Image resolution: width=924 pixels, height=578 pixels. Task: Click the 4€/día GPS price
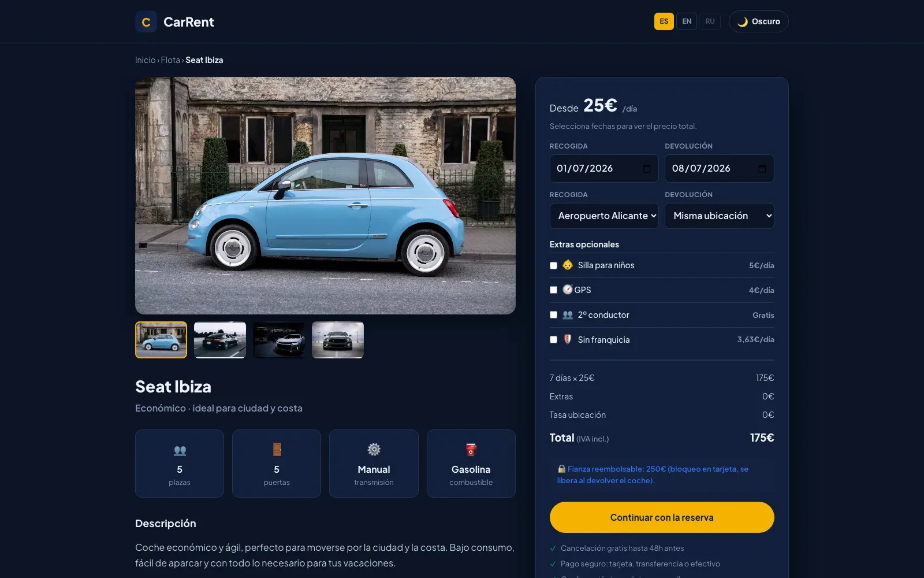click(x=761, y=290)
